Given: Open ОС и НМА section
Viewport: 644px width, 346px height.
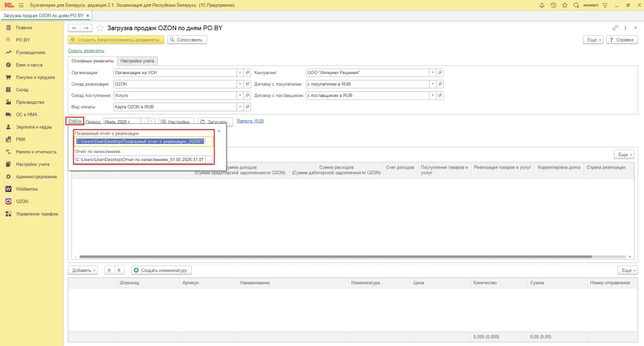Looking at the screenshot, I should coord(26,114).
